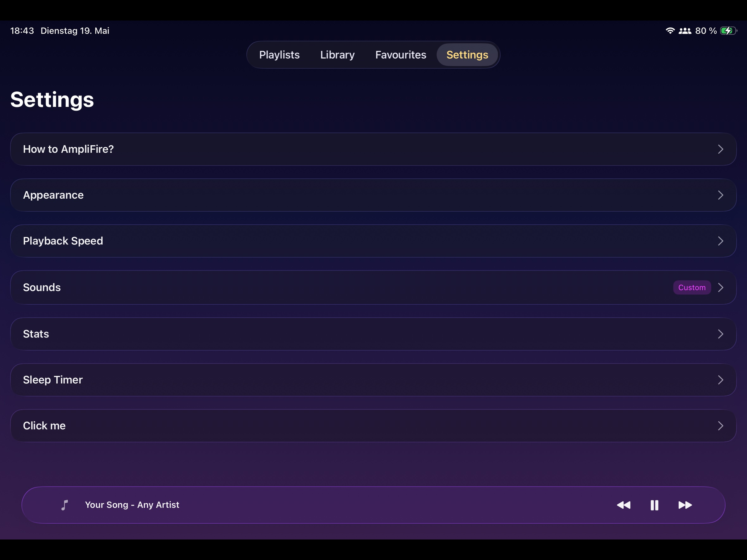The image size is (747, 560).
Task: Open the Sounds settings row
Action: click(x=373, y=287)
